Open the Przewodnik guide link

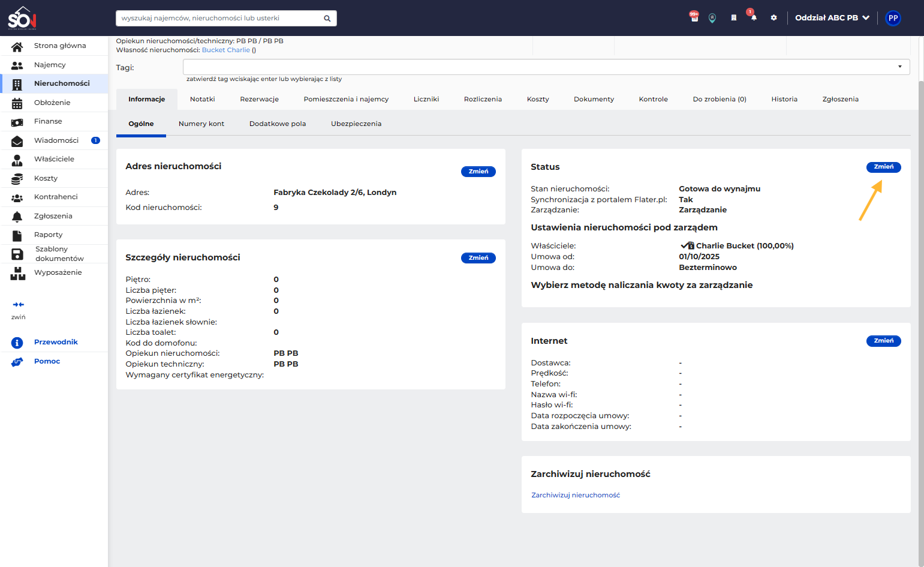56,343
